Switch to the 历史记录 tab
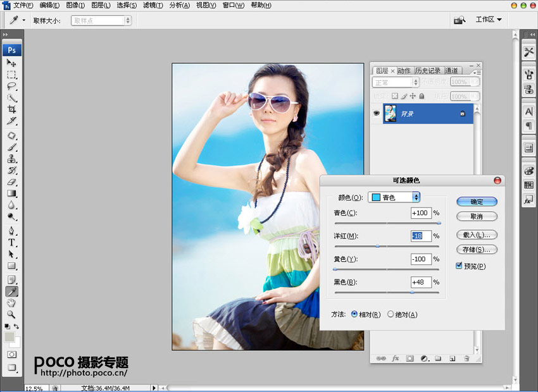This screenshot has width=538, height=392. 428,71
